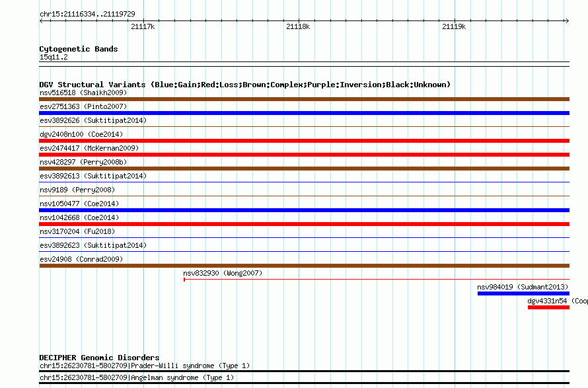Open the Angelman syndrome (Type 1) entry

pyautogui.click(x=137, y=378)
